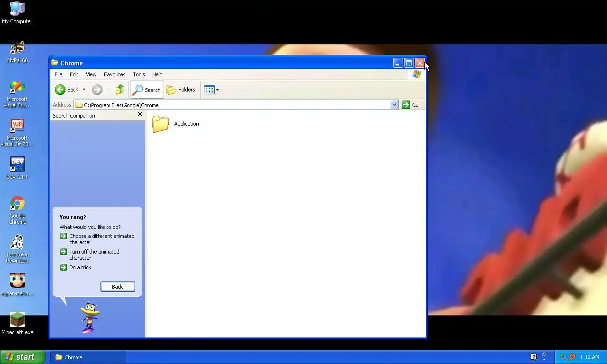Expand the address bar dropdown arrow

(x=394, y=105)
